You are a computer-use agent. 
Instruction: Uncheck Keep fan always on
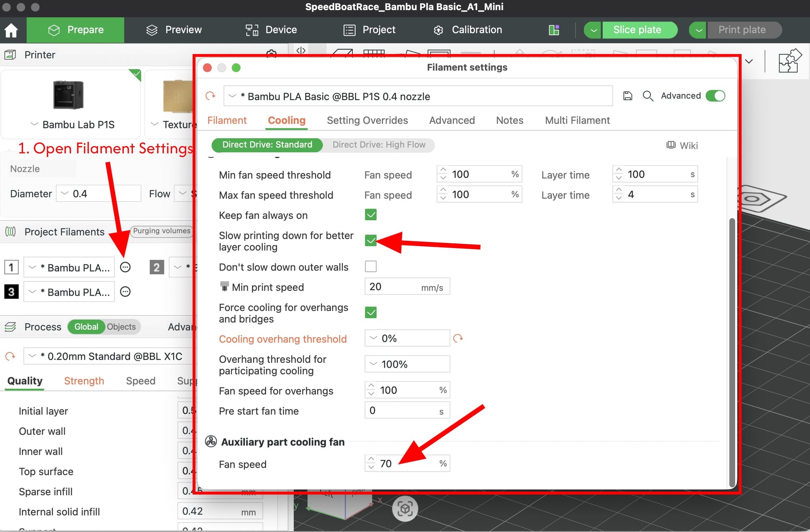click(371, 215)
